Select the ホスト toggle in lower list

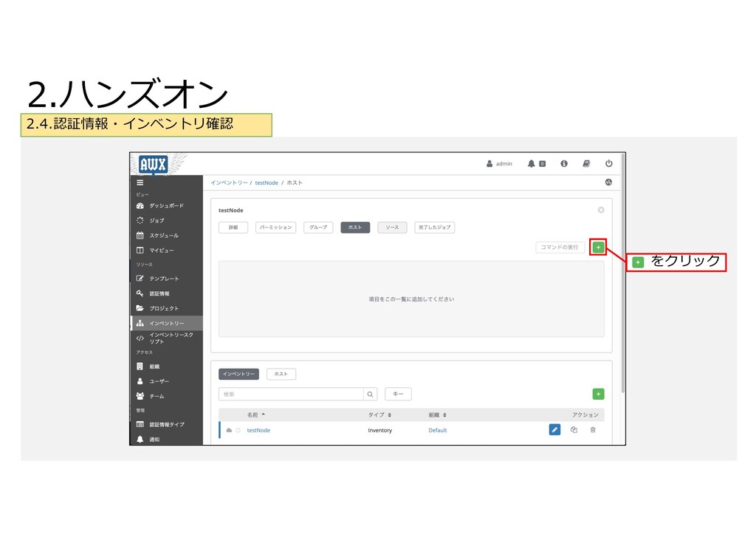tap(281, 374)
